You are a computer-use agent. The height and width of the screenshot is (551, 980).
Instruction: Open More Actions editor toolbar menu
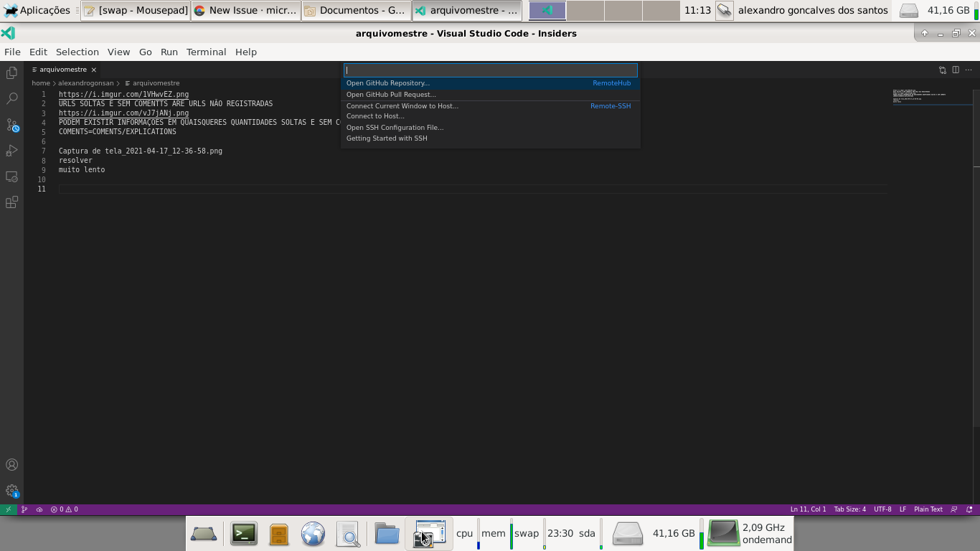(x=969, y=70)
